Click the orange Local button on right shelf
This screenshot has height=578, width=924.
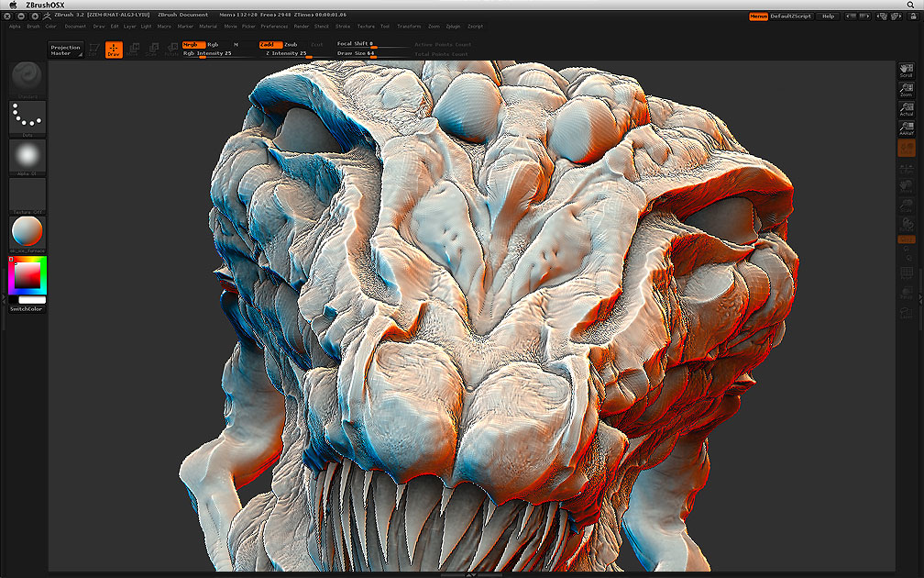point(907,148)
